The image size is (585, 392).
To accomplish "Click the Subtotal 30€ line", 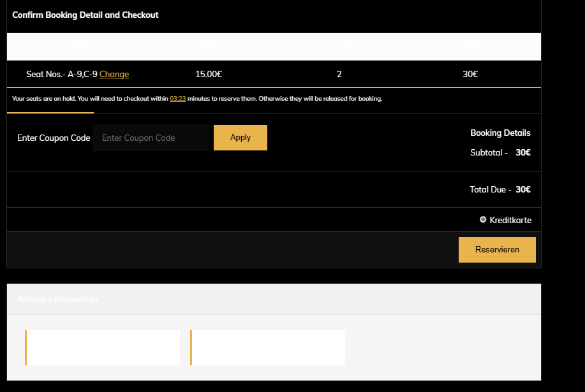I will point(500,153).
